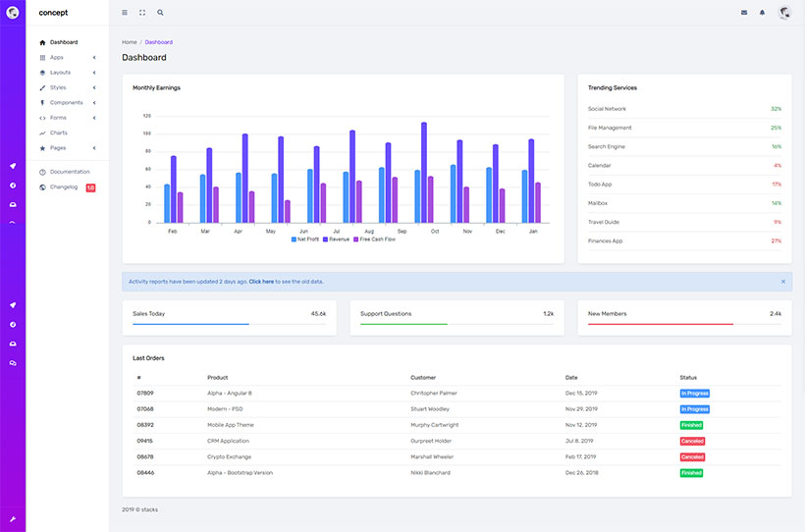
Task: Toggle Net Profit series in chart legend
Action: pos(305,239)
